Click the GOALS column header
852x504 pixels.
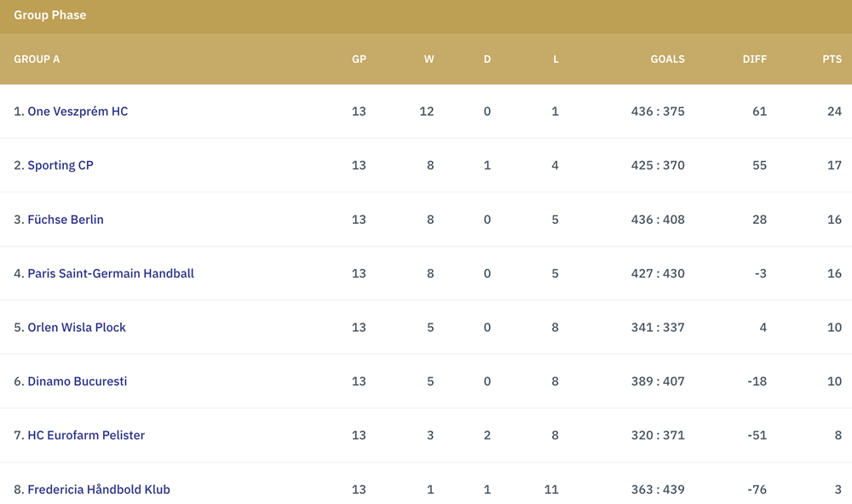tap(668, 60)
